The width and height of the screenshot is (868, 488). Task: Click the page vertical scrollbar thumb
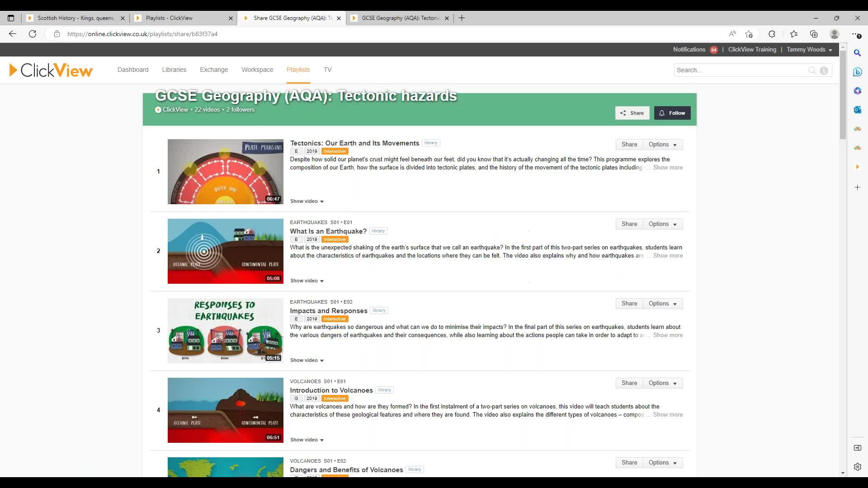(x=843, y=95)
